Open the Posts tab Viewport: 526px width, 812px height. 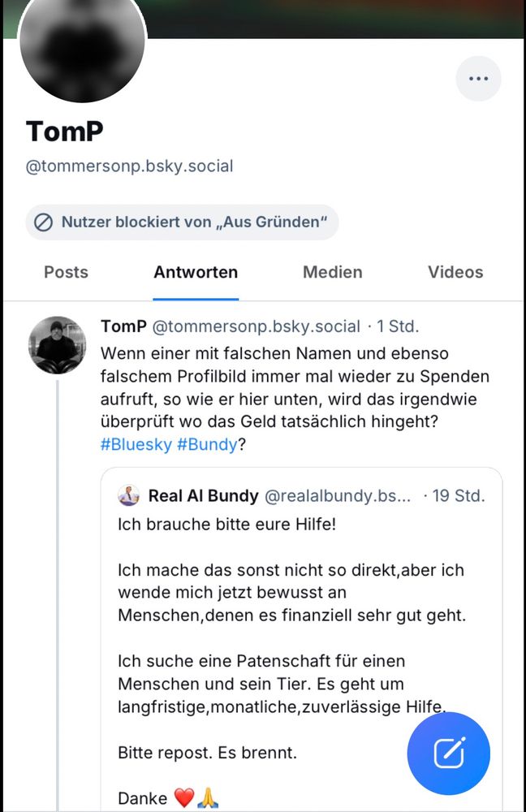point(66,272)
